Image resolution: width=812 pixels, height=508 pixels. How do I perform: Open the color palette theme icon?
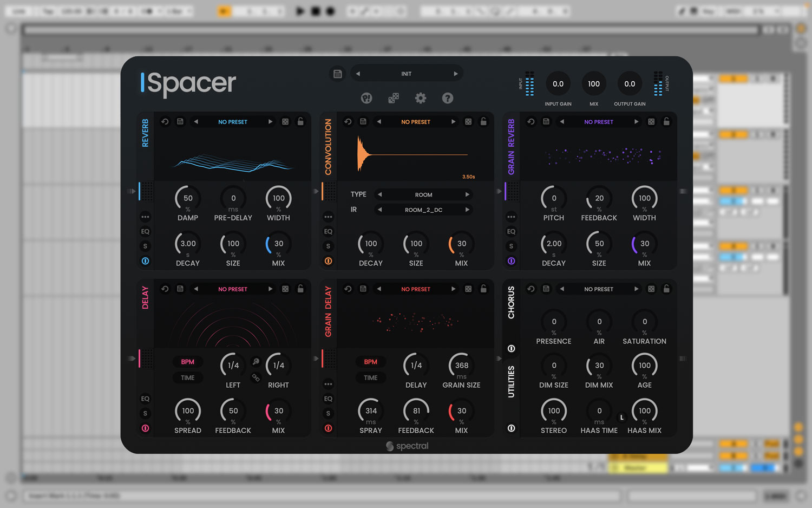point(366,98)
